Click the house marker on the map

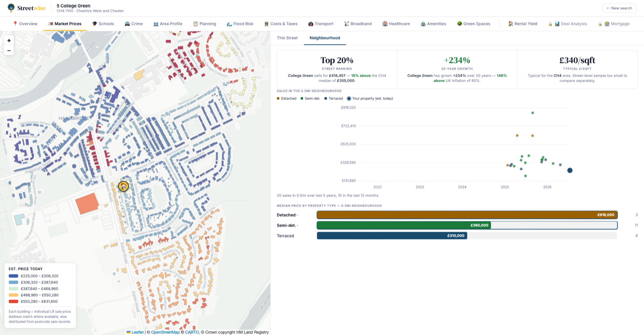123,186
